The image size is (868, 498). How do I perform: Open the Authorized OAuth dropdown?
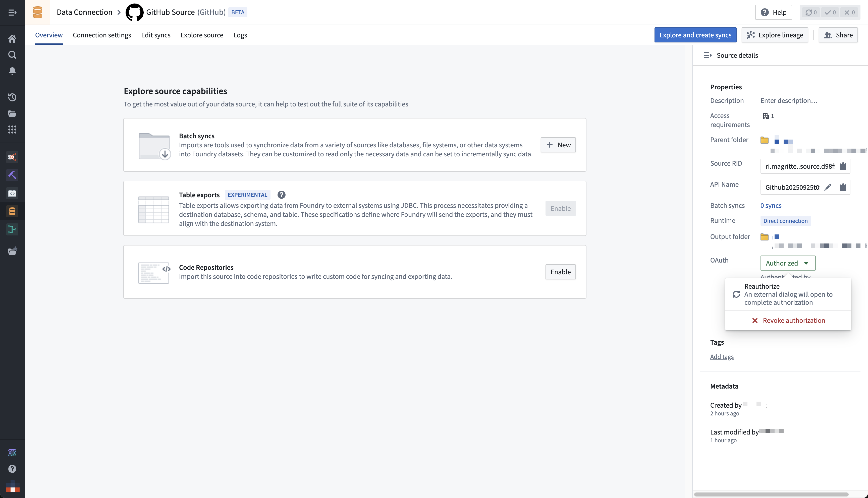pos(788,263)
